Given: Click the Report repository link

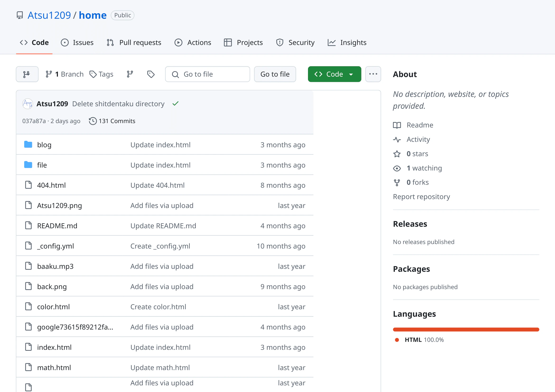Looking at the screenshot, I should 422,197.
